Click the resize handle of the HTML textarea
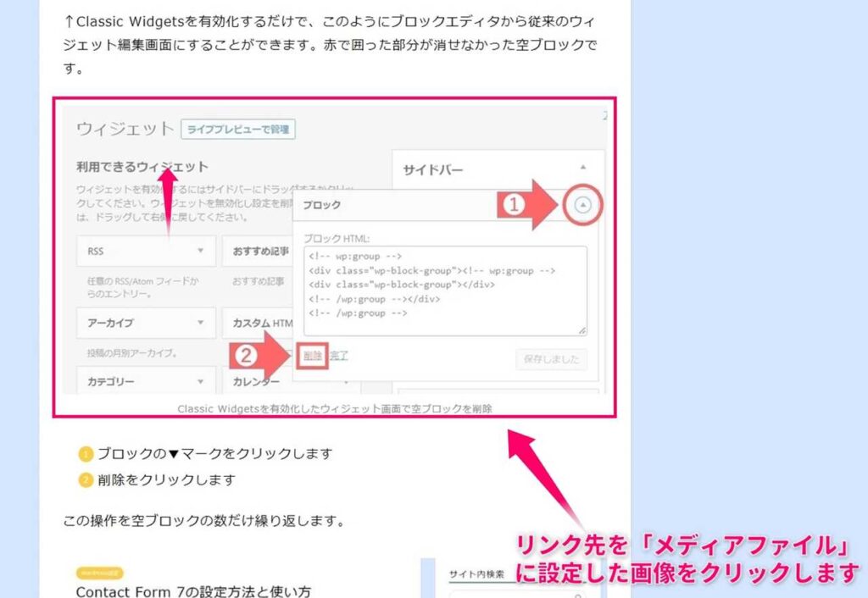 click(582, 329)
